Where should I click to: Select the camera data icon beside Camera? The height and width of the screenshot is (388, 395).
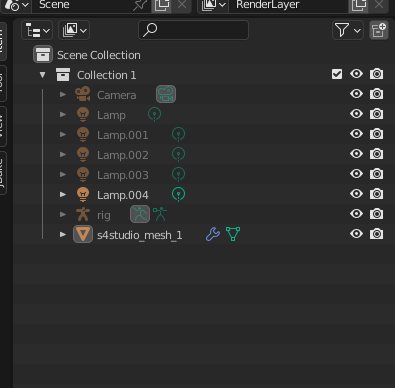[x=166, y=94]
